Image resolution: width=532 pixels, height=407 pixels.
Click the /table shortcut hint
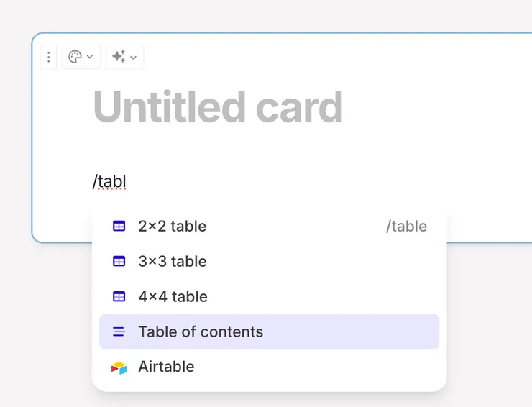click(x=406, y=227)
